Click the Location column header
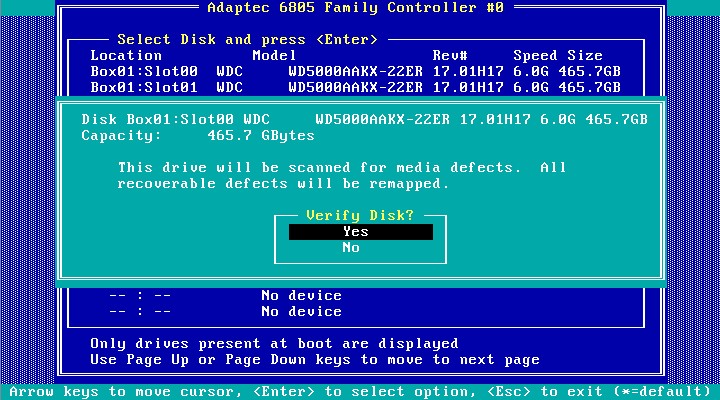 click(126, 55)
